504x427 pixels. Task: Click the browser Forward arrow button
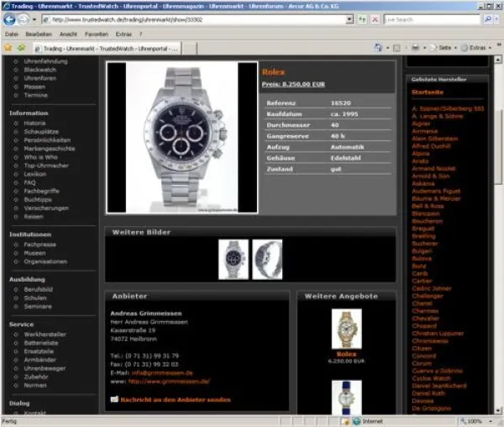tap(24, 19)
